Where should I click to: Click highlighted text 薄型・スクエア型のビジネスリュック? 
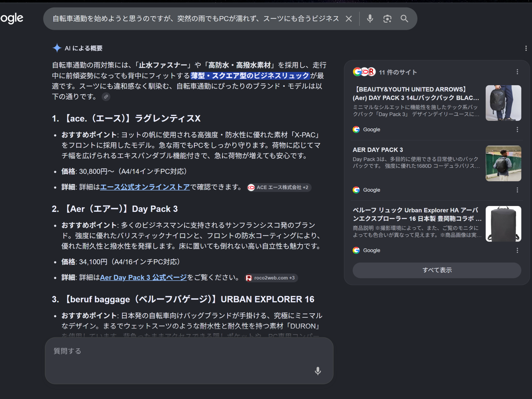pos(250,76)
